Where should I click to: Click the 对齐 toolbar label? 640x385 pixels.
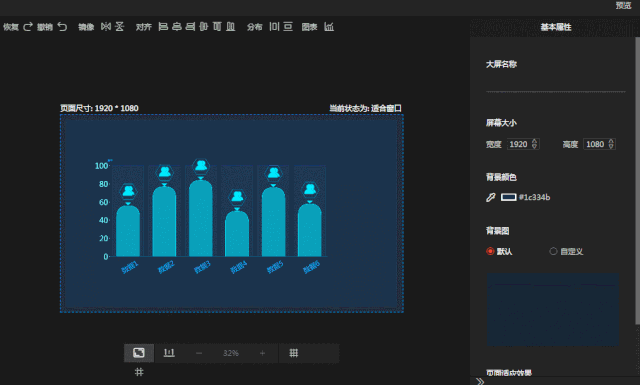144,27
